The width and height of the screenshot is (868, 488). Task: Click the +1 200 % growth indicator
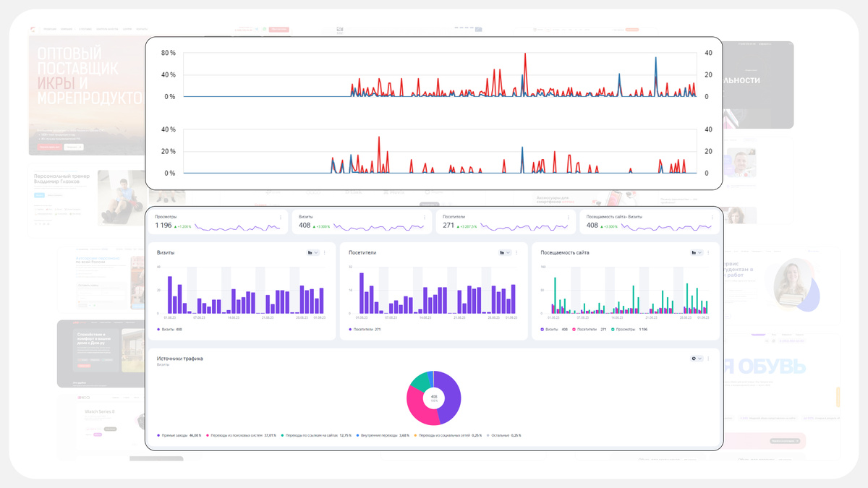(183, 226)
